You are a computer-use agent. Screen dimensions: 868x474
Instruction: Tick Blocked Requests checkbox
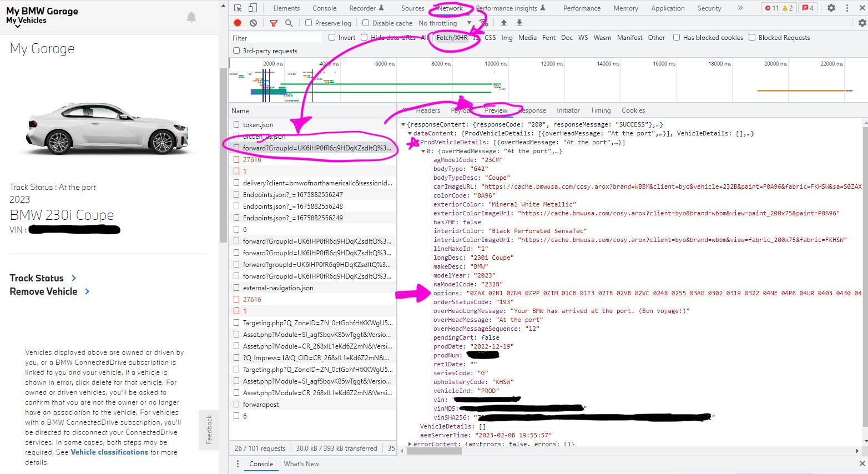pyautogui.click(x=752, y=37)
